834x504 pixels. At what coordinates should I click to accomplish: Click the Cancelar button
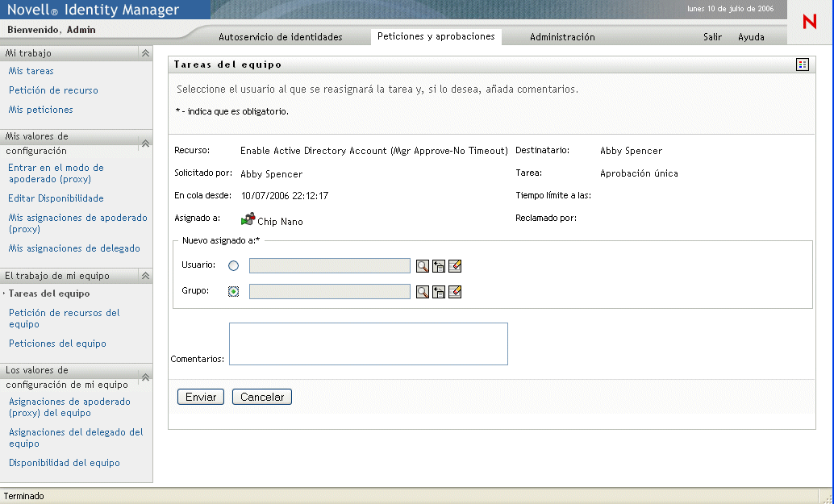[261, 397]
